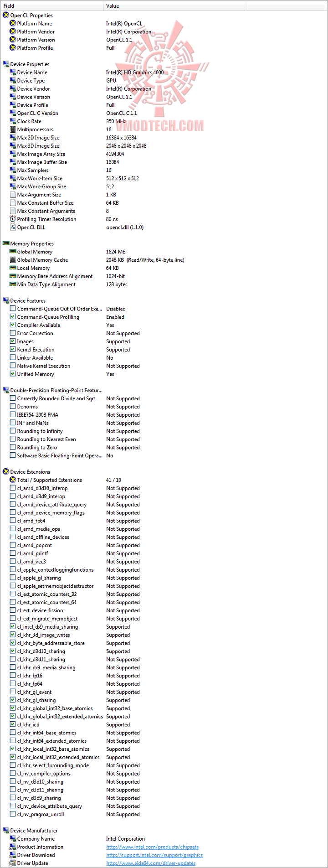Click the Max Samplers row icon
This screenshot has width=328, height=868.
coord(13,170)
